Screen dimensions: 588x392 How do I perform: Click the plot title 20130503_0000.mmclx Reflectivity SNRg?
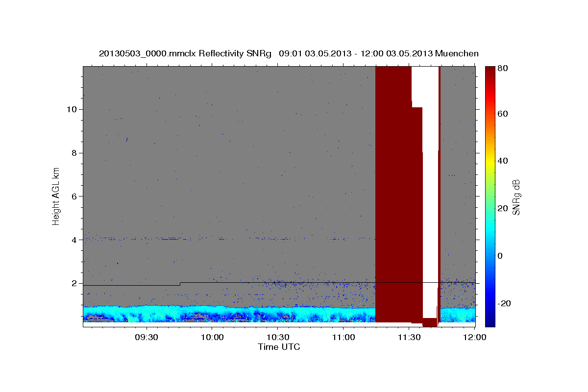185,53
